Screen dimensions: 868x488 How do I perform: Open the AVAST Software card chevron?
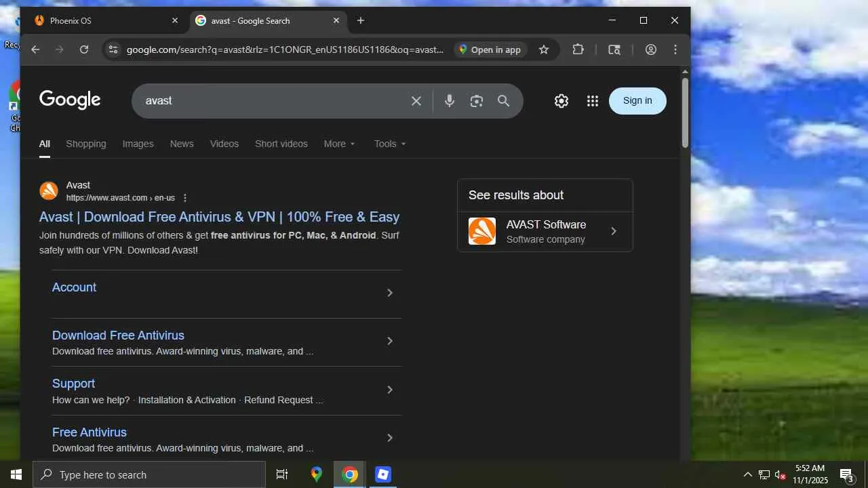tap(614, 231)
